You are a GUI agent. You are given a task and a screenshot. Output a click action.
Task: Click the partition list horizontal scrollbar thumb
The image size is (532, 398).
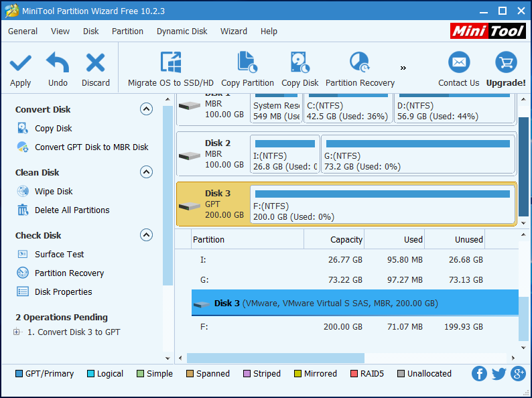(x=275, y=358)
